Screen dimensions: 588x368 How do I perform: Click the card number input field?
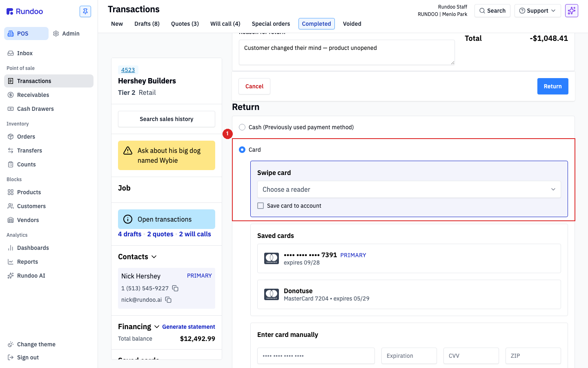tap(316, 356)
